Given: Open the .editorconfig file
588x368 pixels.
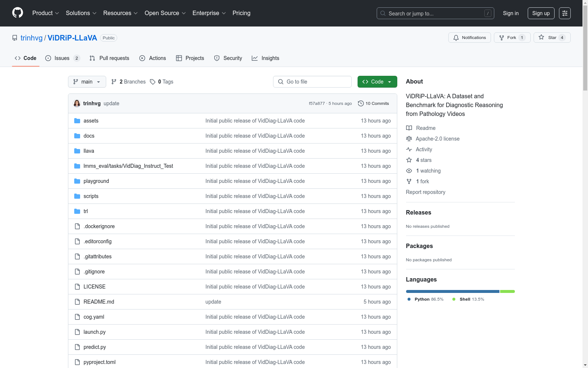Looking at the screenshot, I should point(97,241).
